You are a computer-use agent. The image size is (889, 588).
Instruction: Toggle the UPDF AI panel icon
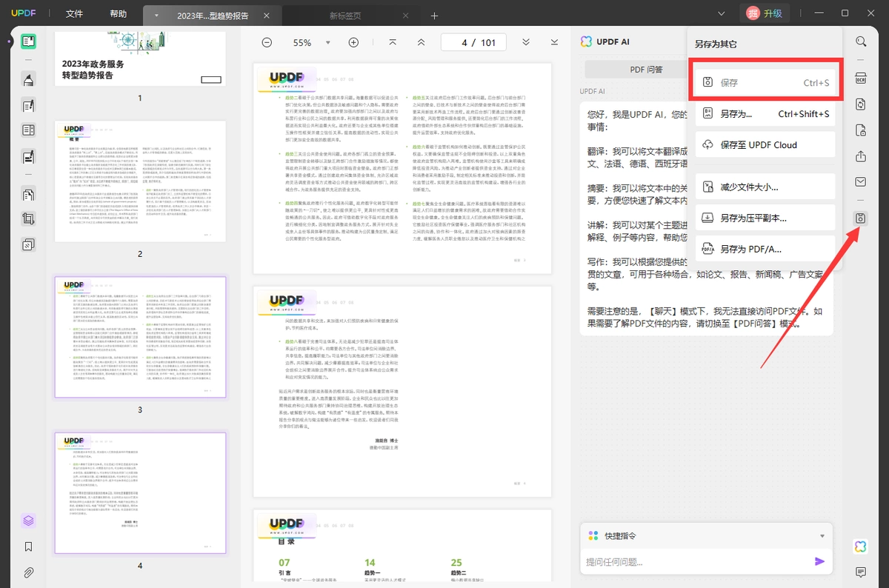pos(861,547)
